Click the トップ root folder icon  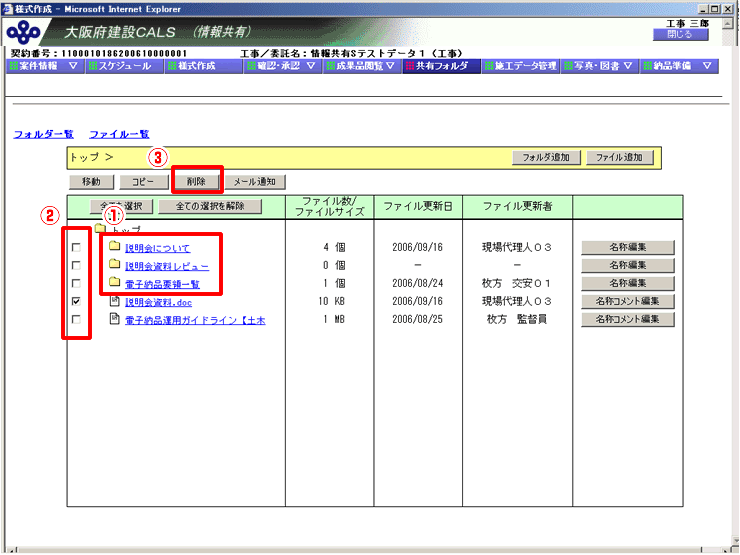pyautogui.click(x=100, y=230)
